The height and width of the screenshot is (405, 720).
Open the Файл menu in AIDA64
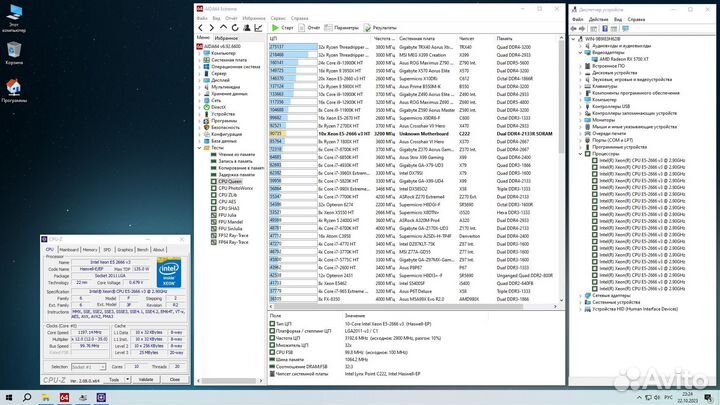tap(202, 18)
